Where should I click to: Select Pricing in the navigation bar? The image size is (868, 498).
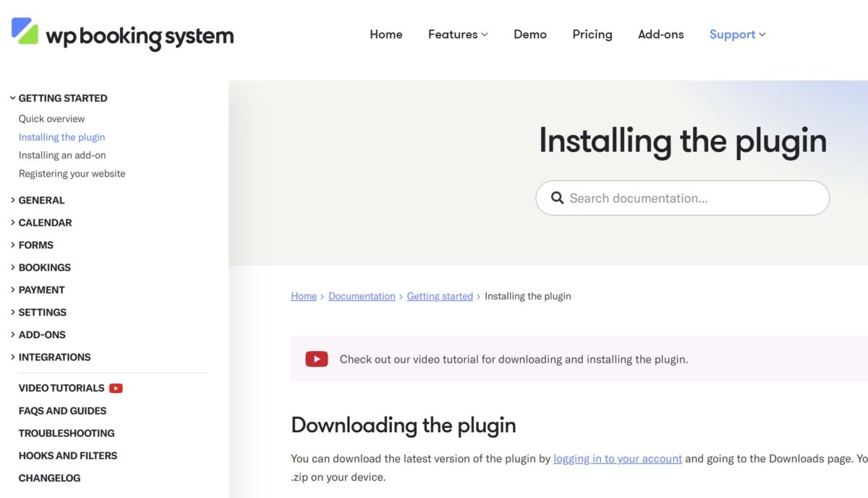coord(592,34)
